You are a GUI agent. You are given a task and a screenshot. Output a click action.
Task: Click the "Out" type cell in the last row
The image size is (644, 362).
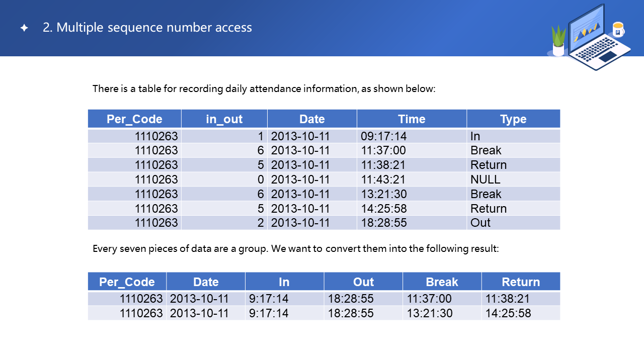point(480,223)
